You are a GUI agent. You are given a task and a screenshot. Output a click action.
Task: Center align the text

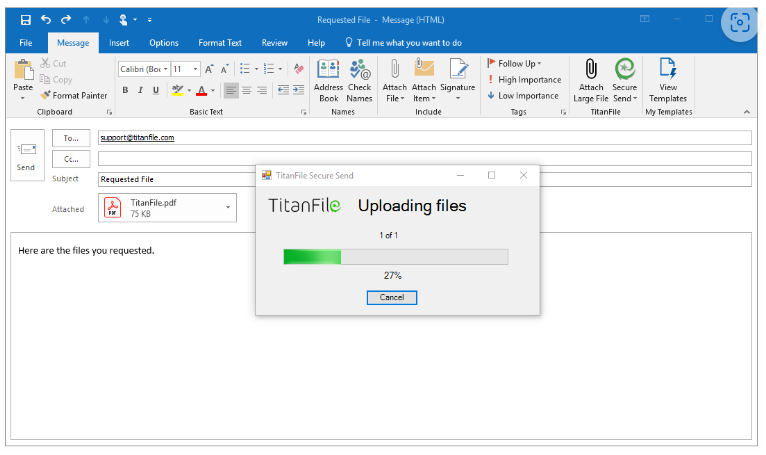(247, 90)
